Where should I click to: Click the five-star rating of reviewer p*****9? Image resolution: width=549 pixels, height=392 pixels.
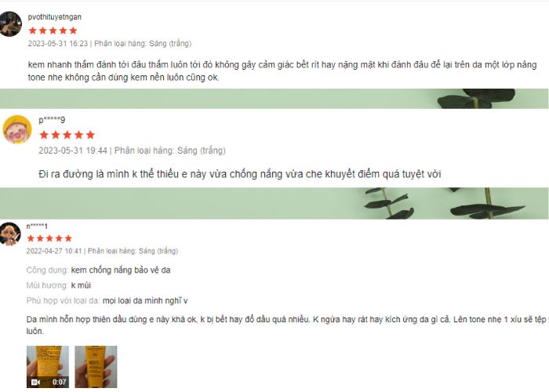point(67,135)
